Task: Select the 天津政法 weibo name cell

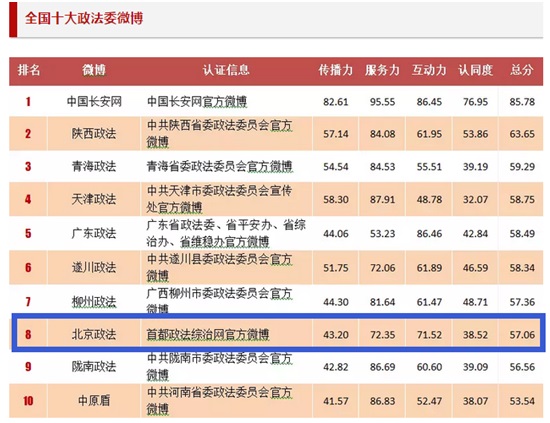Action: pos(94,199)
